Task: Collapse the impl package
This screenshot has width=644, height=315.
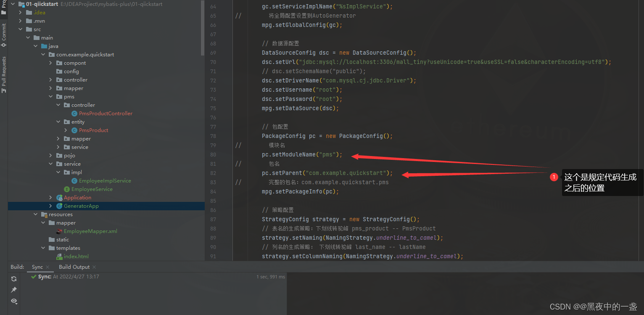Action: 58,172
